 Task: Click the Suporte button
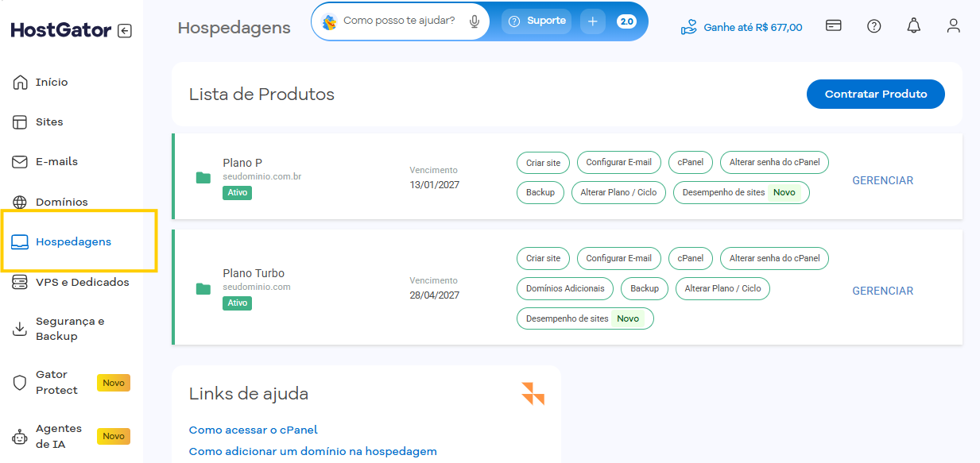(538, 21)
